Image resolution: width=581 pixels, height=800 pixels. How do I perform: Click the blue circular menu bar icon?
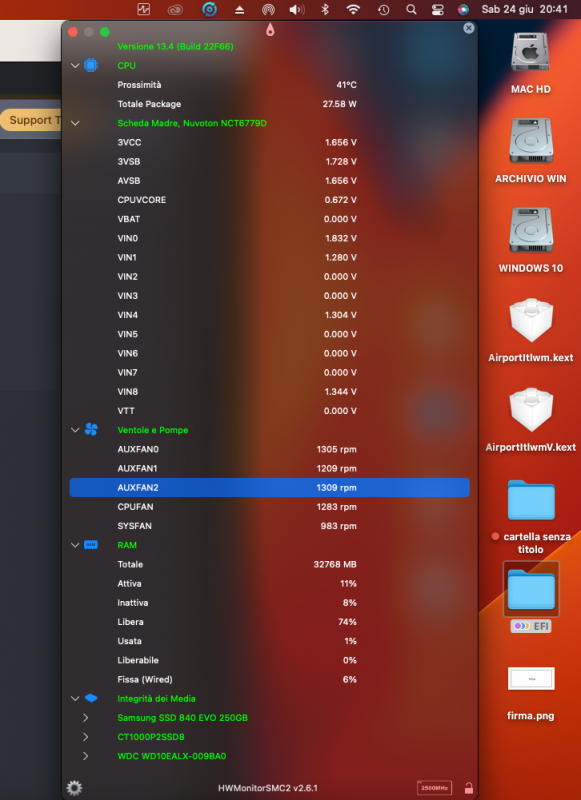pos(209,9)
